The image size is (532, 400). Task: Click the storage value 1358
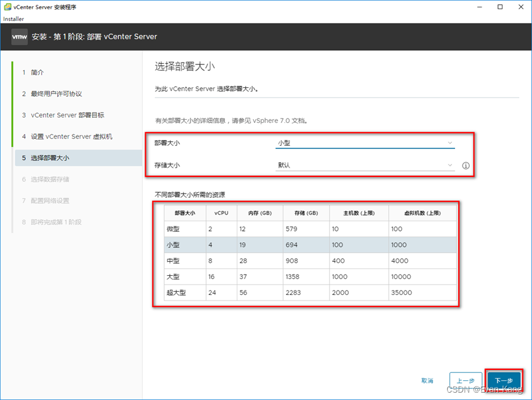(293, 276)
